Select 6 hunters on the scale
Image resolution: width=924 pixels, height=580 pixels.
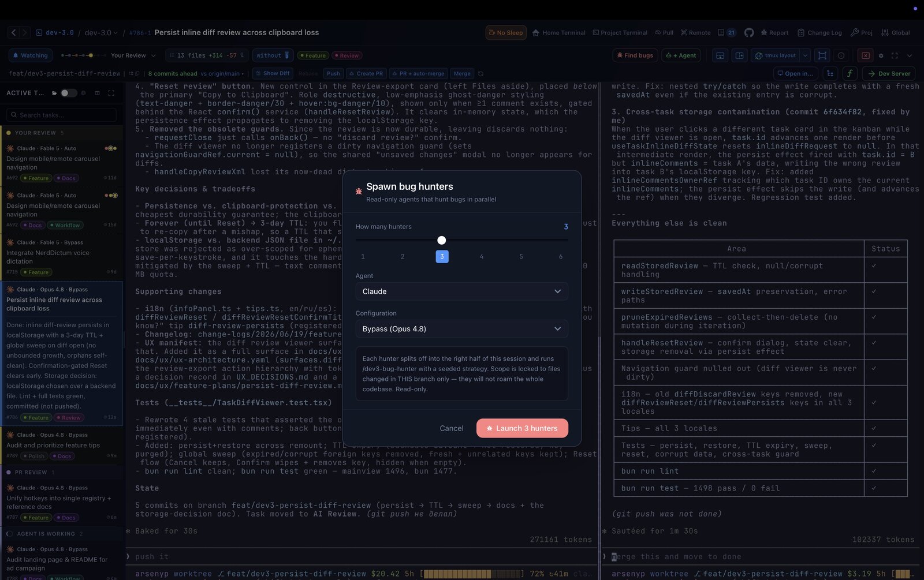click(561, 257)
